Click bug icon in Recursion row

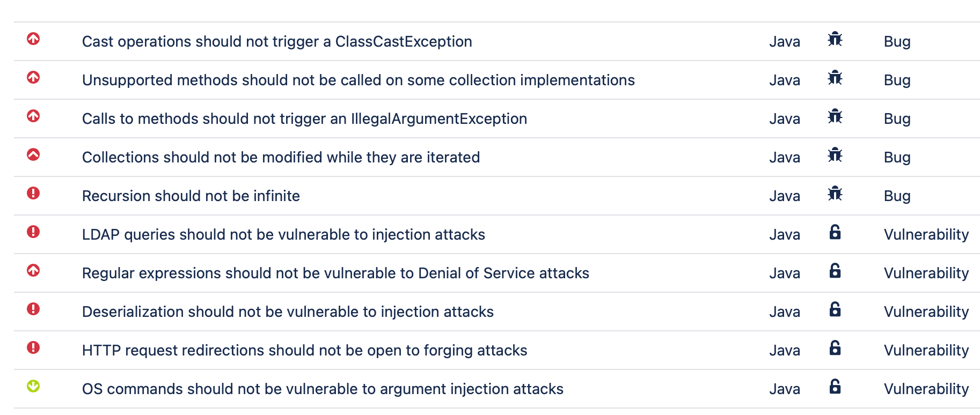(x=835, y=194)
